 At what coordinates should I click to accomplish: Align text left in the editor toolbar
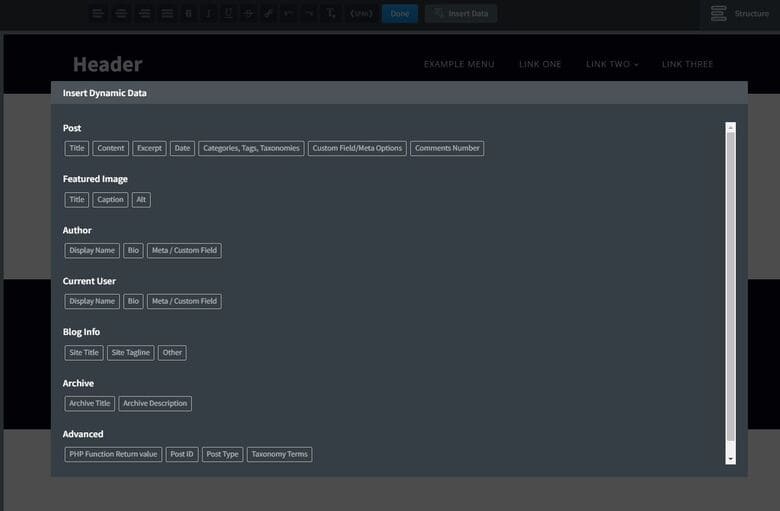98,13
